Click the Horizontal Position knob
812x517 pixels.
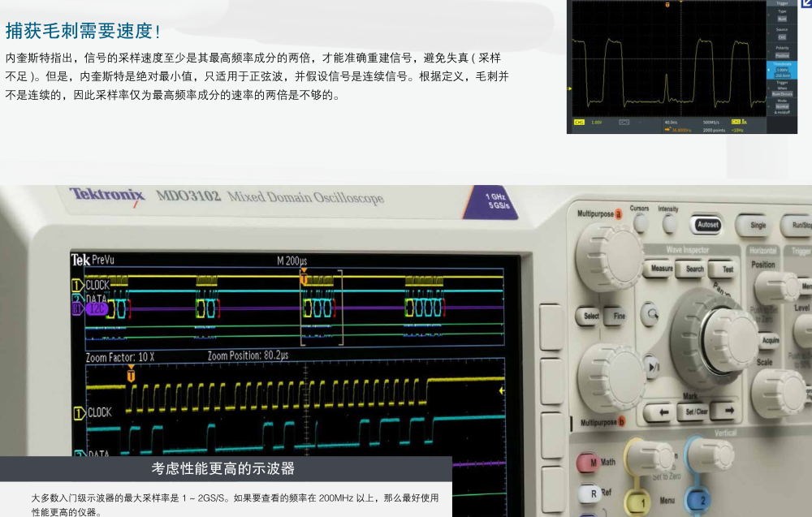777,287
